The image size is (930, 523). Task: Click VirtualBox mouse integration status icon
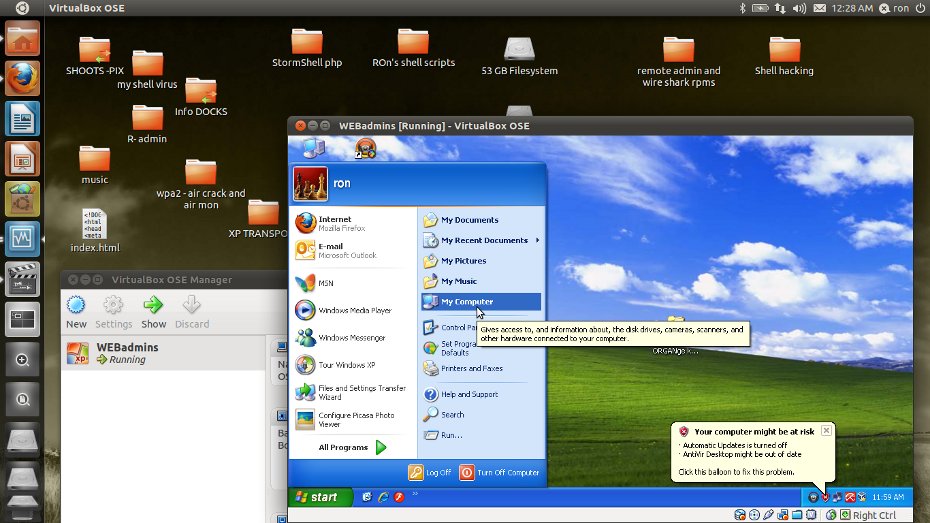[831, 515]
